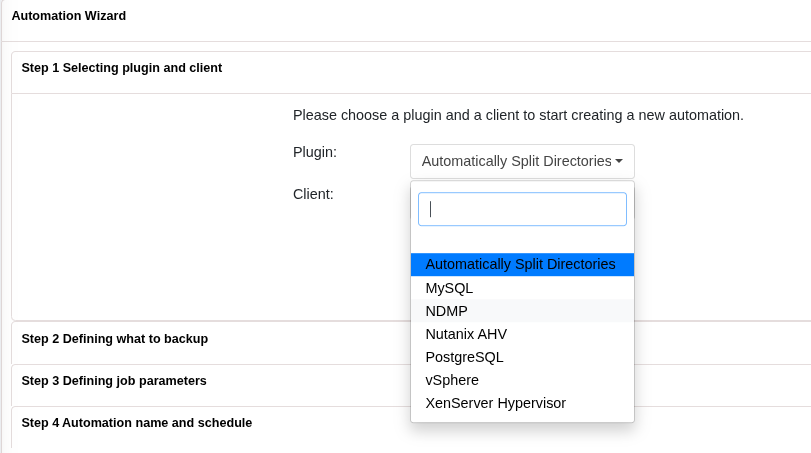The height and width of the screenshot is (453, 811).
Task: Choose MySQL from the plugin list
Action: point(449,288)
